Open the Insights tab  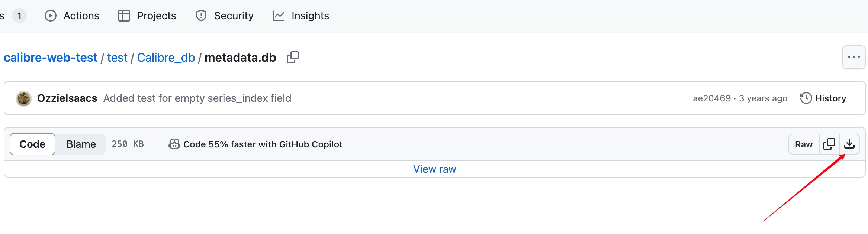(x=301, y=16)
